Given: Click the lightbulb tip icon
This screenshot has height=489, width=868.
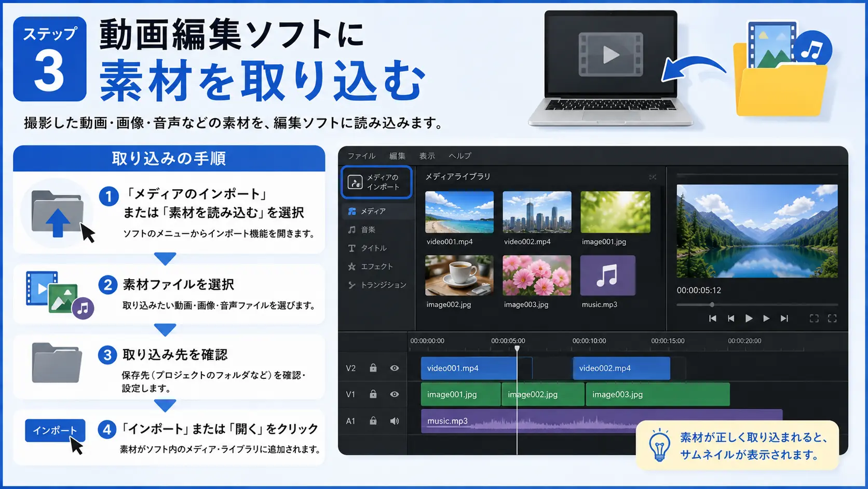Looking at the screenshot, I should 659,445.
